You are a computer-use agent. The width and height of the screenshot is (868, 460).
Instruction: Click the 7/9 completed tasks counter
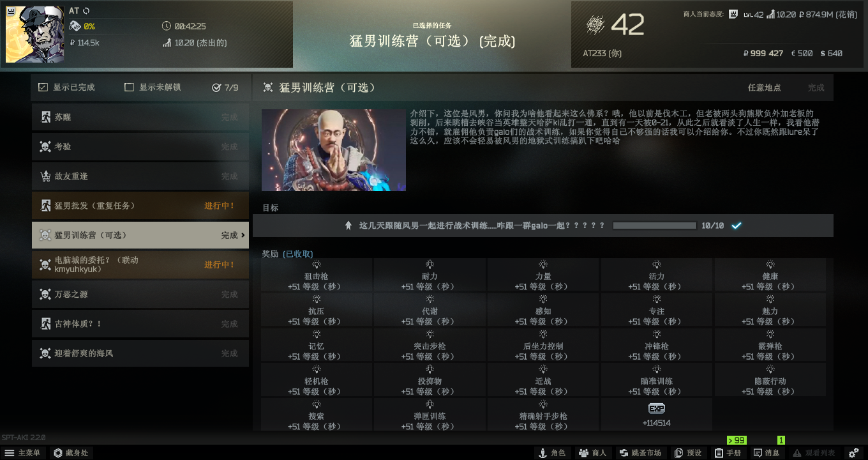(x=225, y=88)
